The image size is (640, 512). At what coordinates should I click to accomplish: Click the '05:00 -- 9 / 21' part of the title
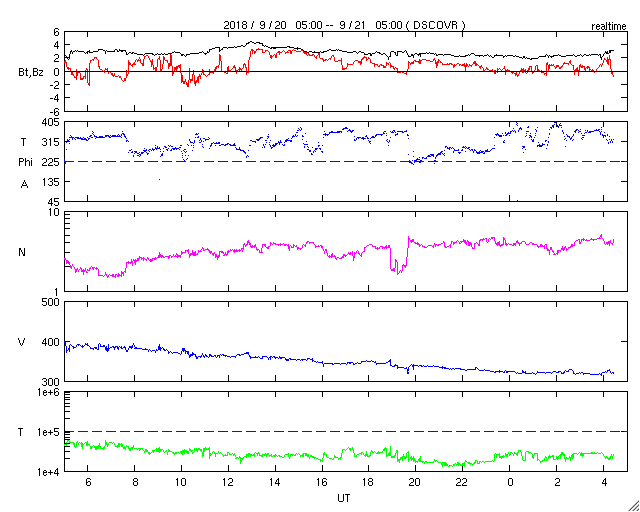[x=332, y=25]
